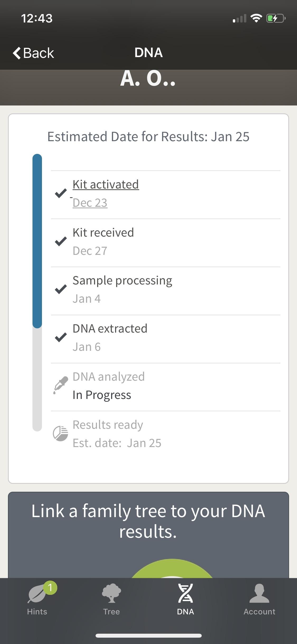
Task: Switch to the Tree tab label
Action: 111,611
